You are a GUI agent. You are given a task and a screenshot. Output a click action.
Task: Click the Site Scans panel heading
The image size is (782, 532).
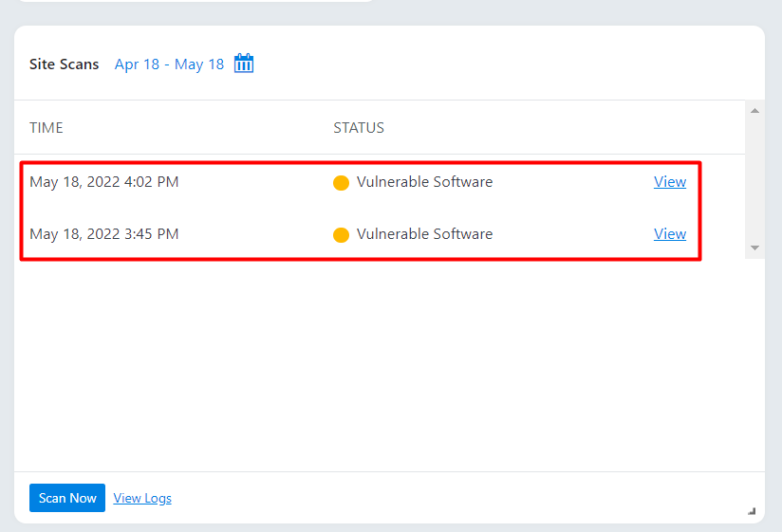[64, 64]
